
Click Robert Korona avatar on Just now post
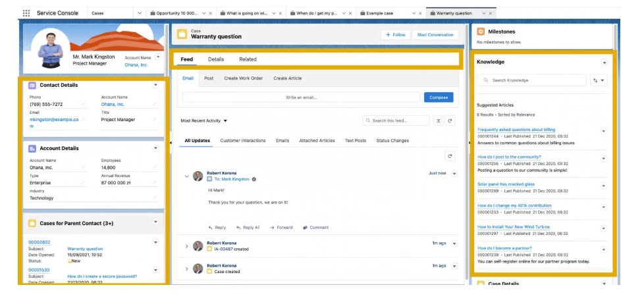[x=198, y=176]
